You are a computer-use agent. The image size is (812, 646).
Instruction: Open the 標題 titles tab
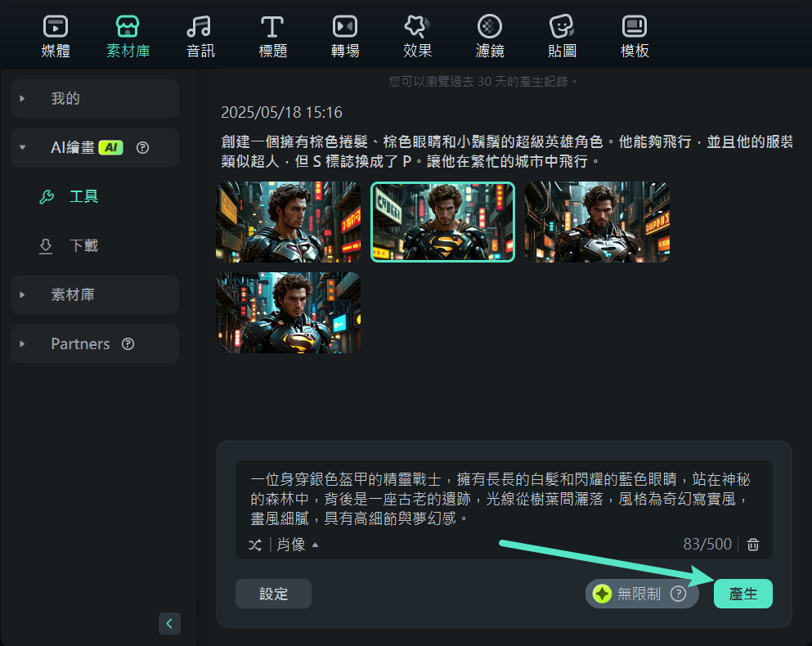[x=272, y=36]
